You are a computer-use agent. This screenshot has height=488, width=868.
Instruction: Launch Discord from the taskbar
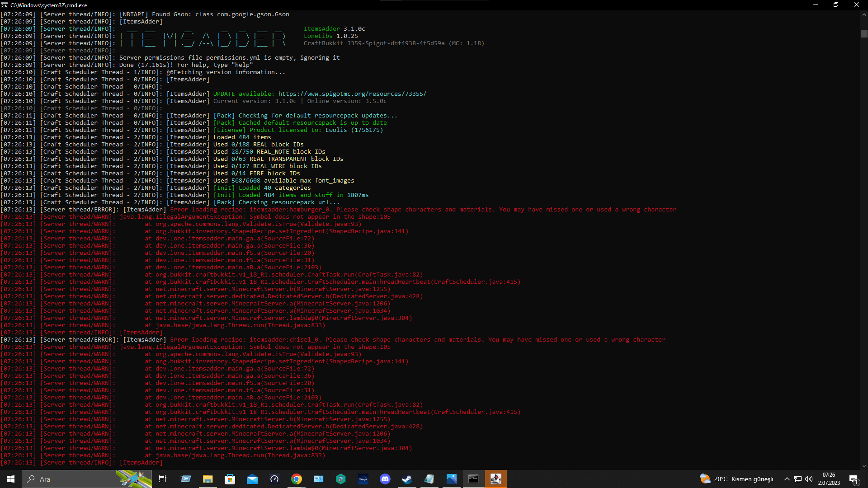pyautogui.click(x=385, y=479)
